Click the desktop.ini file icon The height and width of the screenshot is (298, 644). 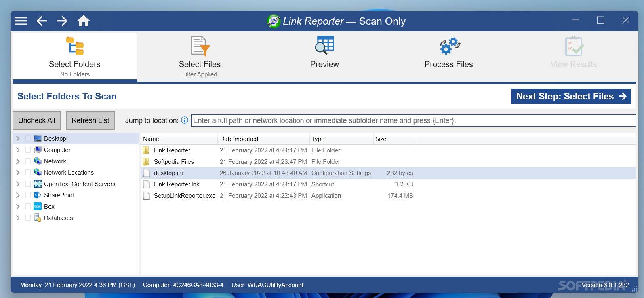pyautogui.click(x=147, y=173)
